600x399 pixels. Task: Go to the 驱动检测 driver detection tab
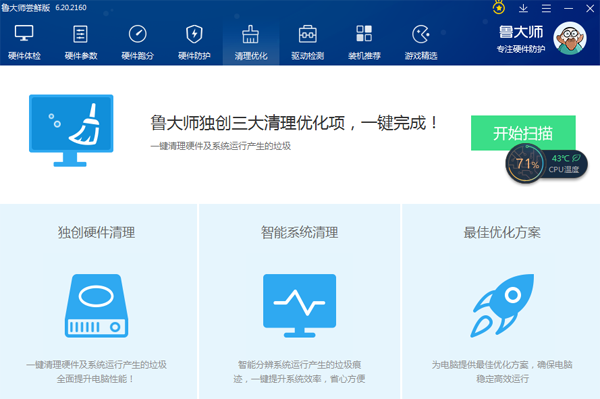pos(307,43)
